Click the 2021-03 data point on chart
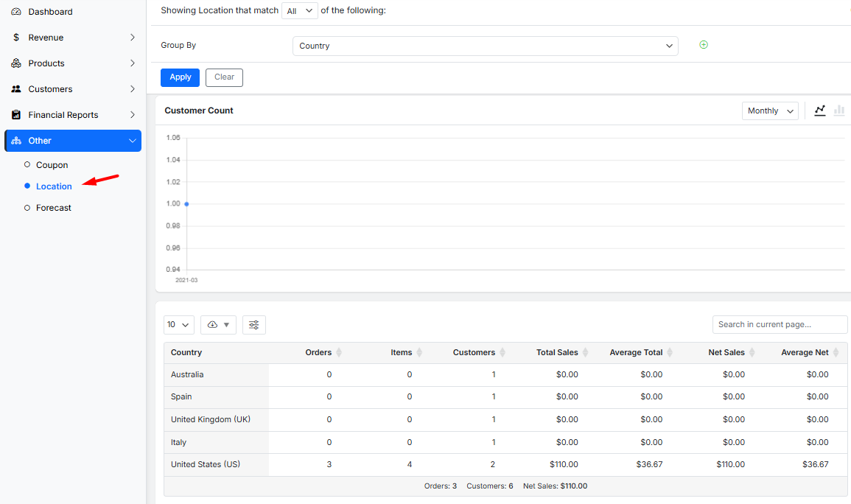The width and height of the screenshot is (851, 504). pyautogui.click(x=186, y=203)
